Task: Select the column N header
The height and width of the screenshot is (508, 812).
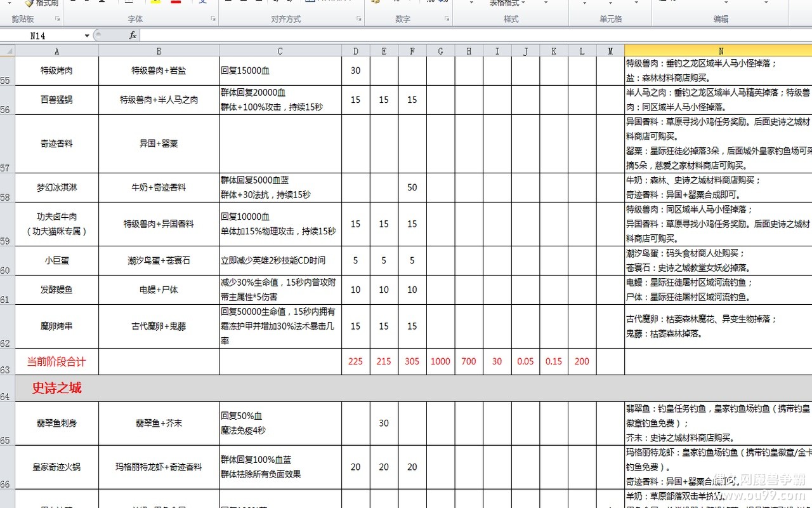Action: [x=721, y=51]
